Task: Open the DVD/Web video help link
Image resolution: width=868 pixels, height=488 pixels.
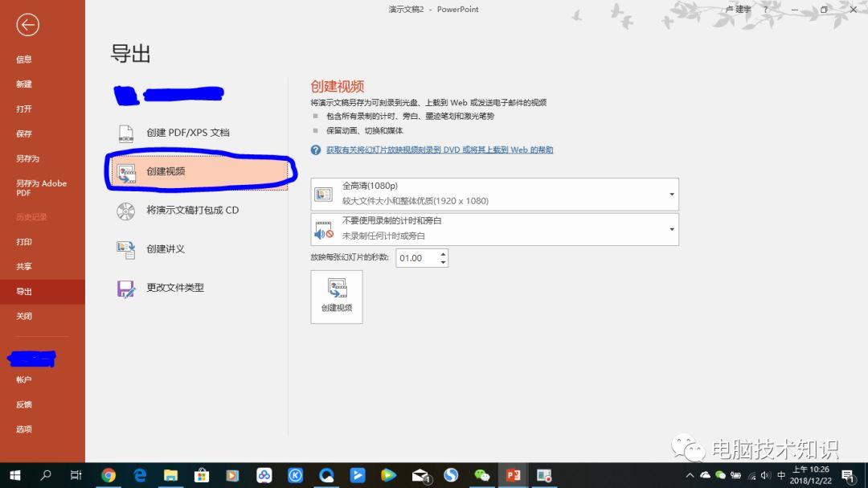Action: 440,150
